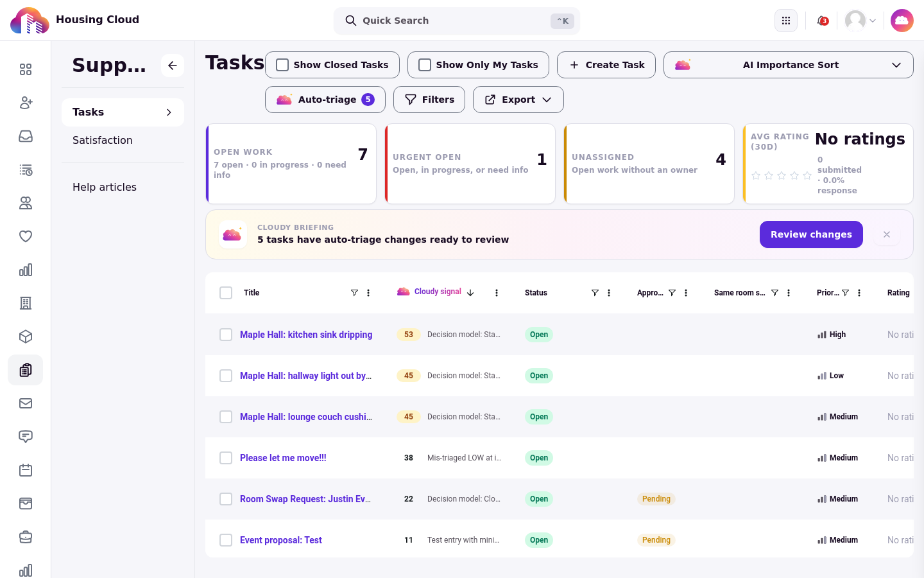Viewport: 924px width, 578px height.
Task: Dismiss the Cloudy Briefing banner
Action: tap(887, 234)
